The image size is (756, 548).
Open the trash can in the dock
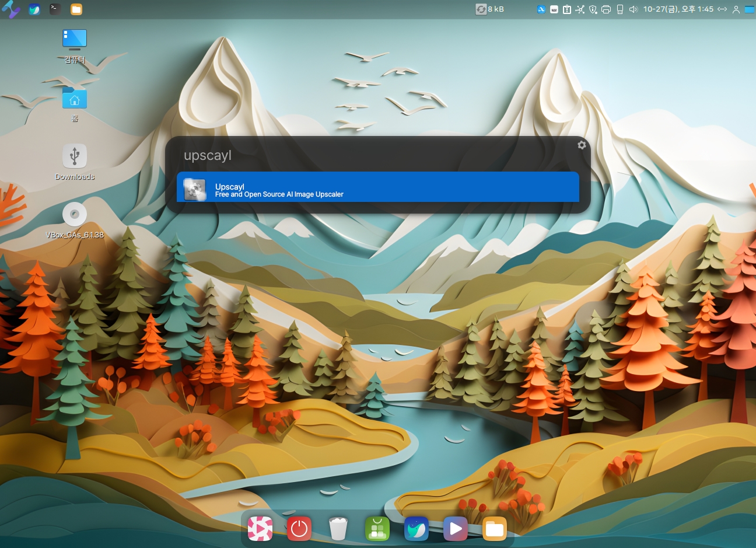tap(338, 529)
